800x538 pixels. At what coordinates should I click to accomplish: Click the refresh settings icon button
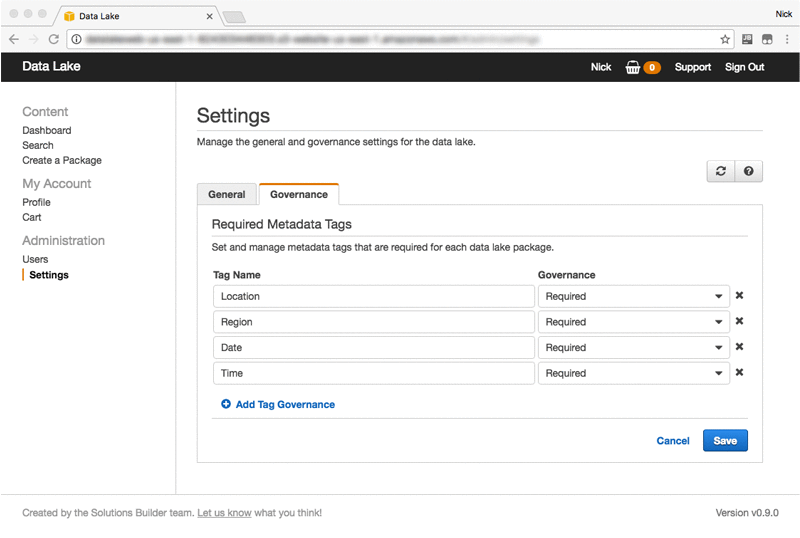[720, 171]
